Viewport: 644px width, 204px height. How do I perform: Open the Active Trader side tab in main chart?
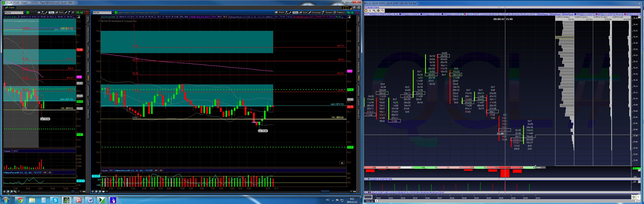[x=359, y=52]
